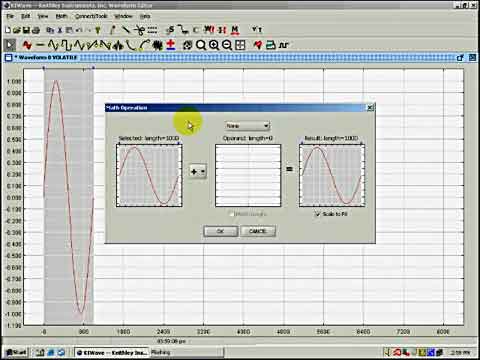
Task: Confirm with the OK button
Action: click(221, 231)
